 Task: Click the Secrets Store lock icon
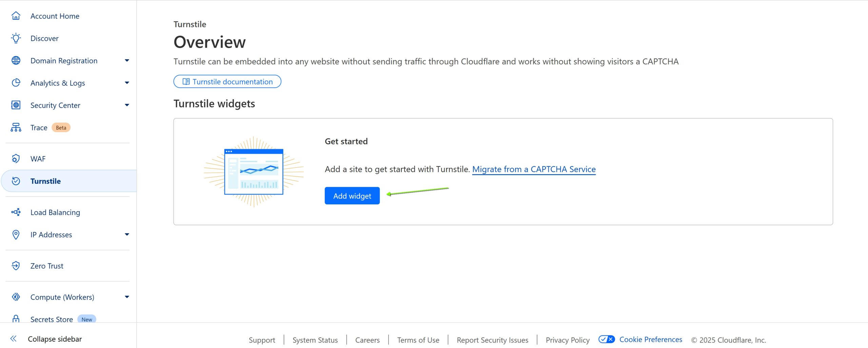point(16,319)
